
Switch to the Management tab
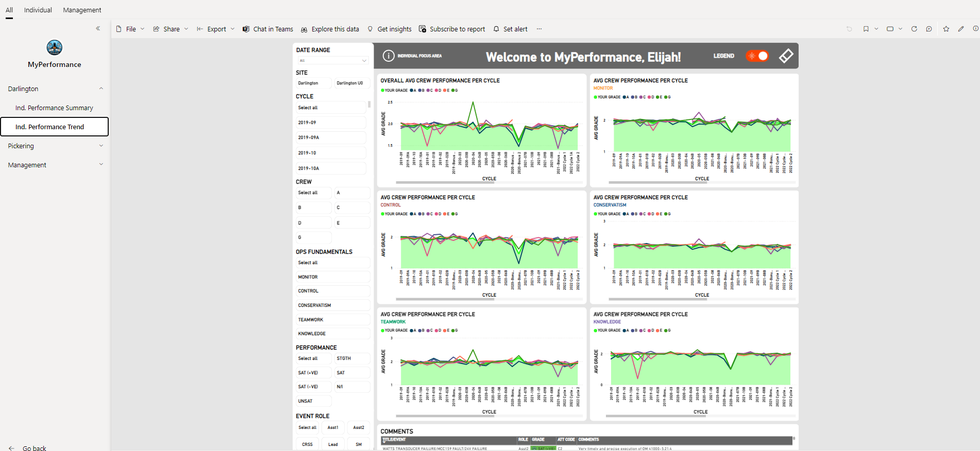pyautogui.click(x=82, y=10)
